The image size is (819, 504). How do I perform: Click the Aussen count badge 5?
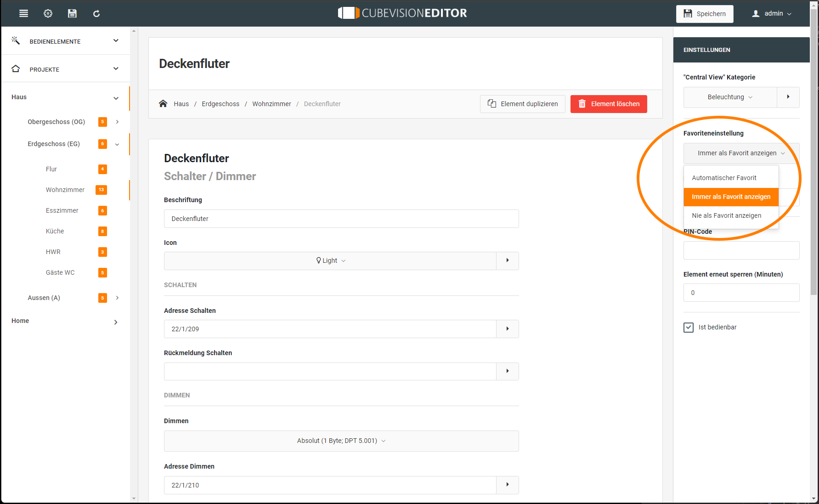point(102,298)
